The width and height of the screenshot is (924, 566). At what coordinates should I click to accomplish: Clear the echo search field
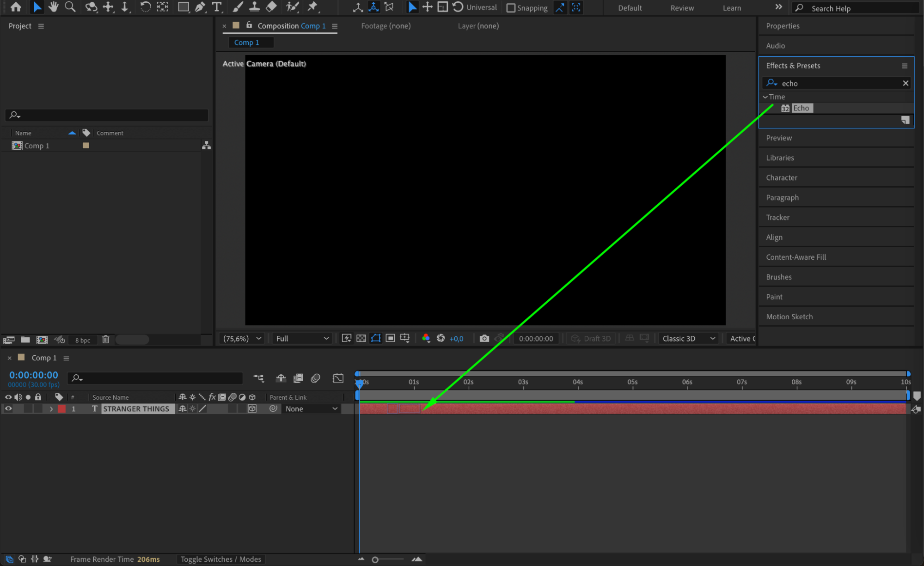(905, 83)
